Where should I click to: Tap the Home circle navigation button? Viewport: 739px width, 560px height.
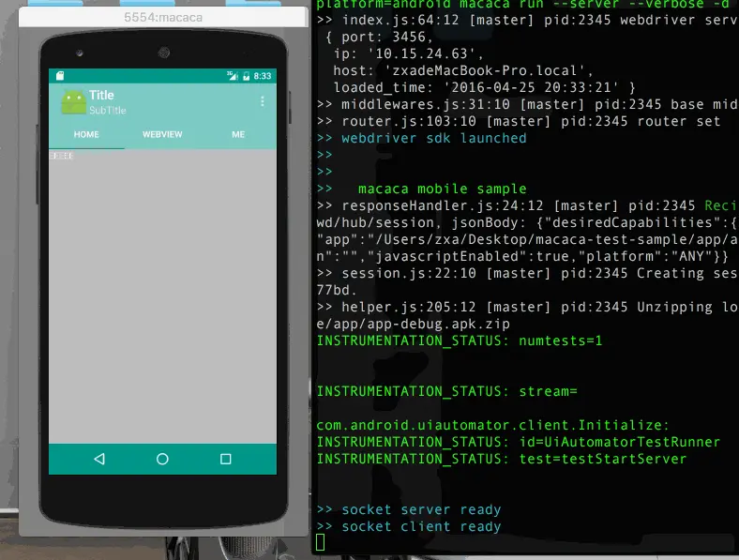pos(162,459)
